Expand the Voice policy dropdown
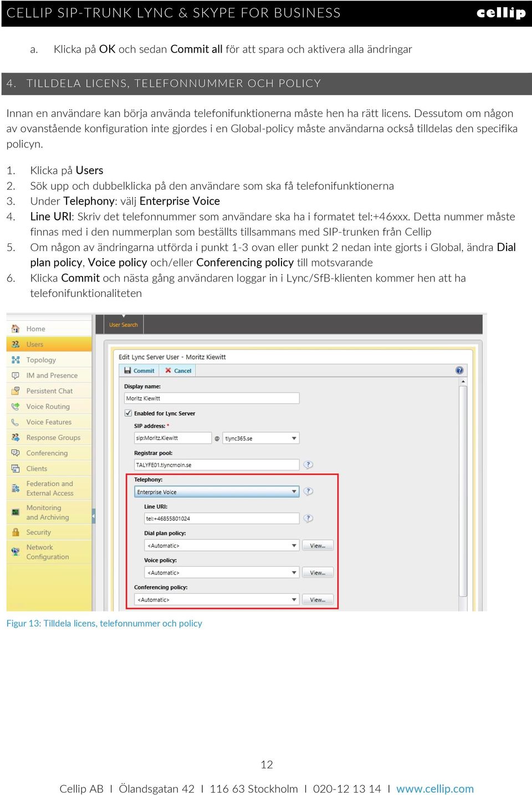Screen dimensions: 532x795 pos(222,572)
